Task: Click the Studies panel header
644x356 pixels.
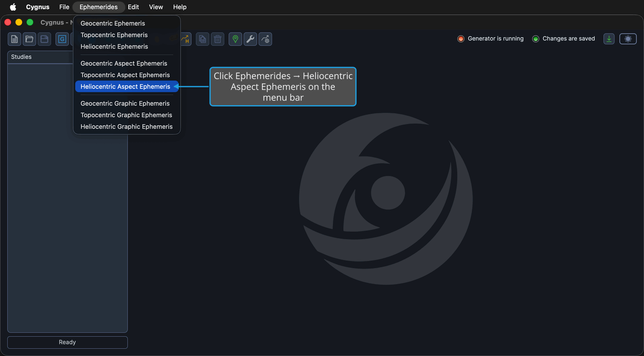Action: [40, 57]
